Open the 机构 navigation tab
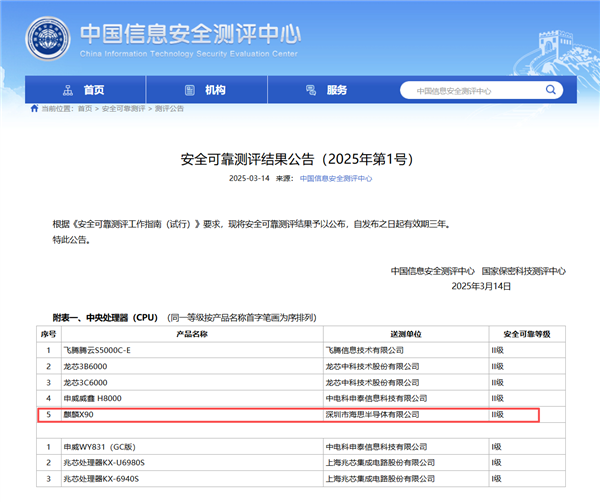The image size is (600, 502). [x=215, y=90]
